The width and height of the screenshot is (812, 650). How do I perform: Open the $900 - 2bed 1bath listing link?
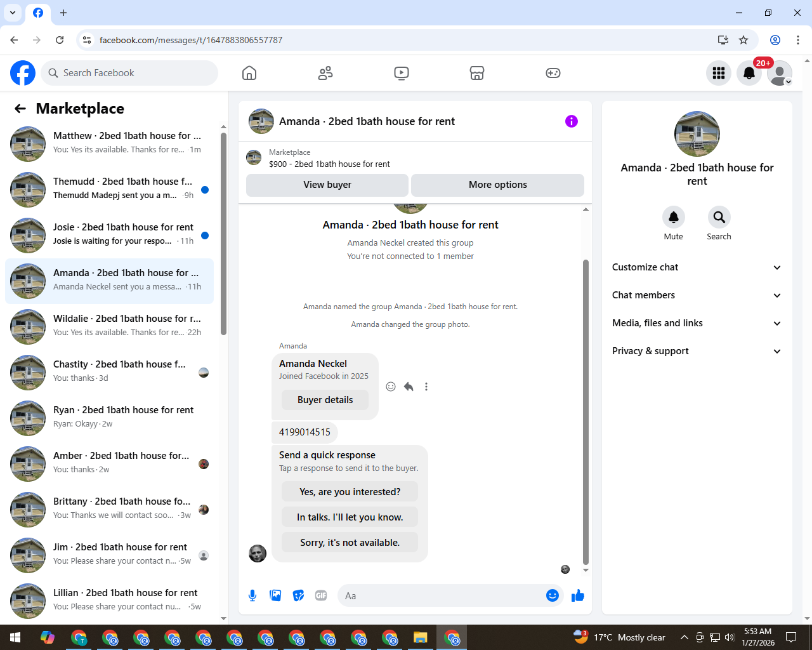(329, 164)
